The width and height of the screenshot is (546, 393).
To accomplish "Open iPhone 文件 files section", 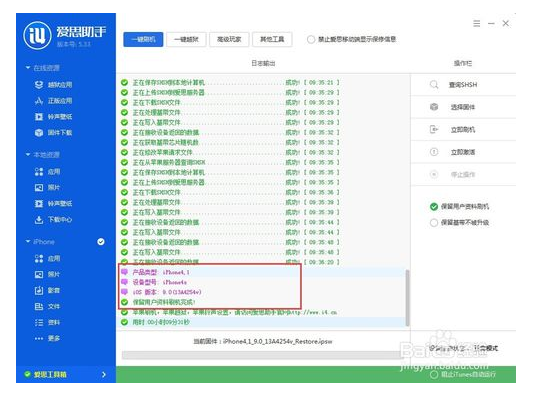I will point(47,306).
